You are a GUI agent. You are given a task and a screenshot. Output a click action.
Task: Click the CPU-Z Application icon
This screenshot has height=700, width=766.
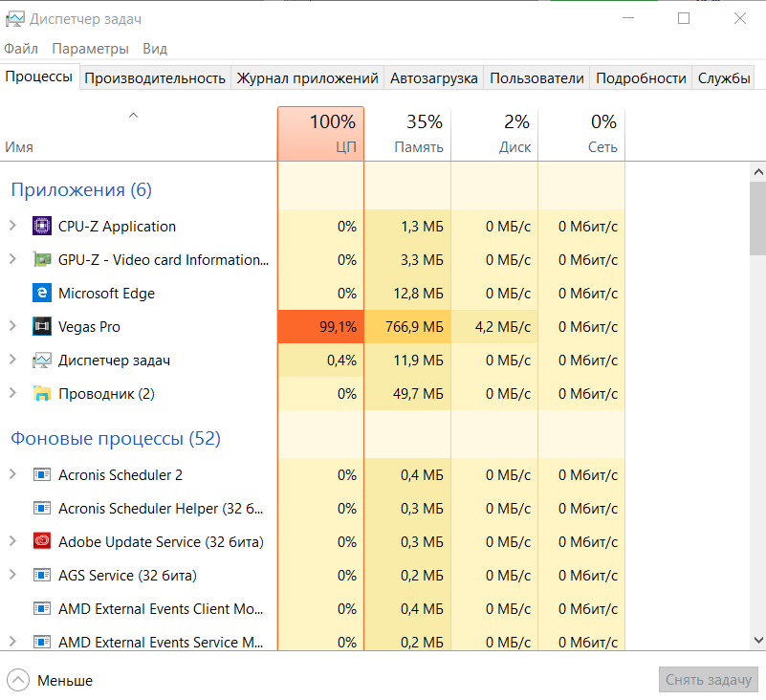pos(42,227)
